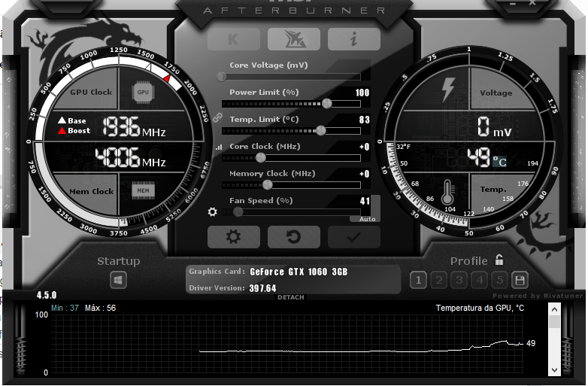
Task: Click the Min : 37 graph label
Action: tap(65, 308)
